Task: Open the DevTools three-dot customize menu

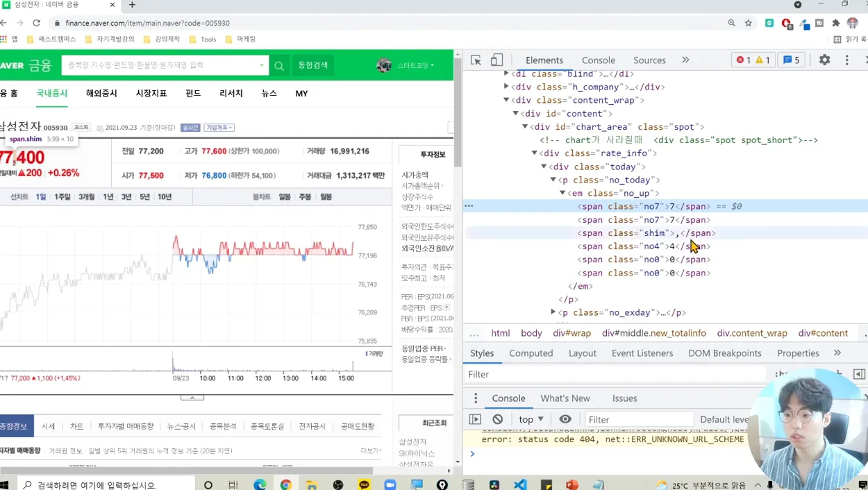Action: [846, 60]
